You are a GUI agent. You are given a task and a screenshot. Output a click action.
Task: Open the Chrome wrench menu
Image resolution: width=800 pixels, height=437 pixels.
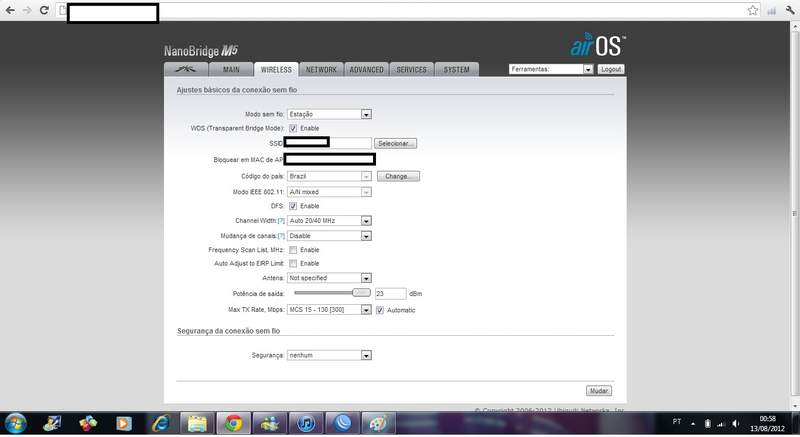[790, 10]
